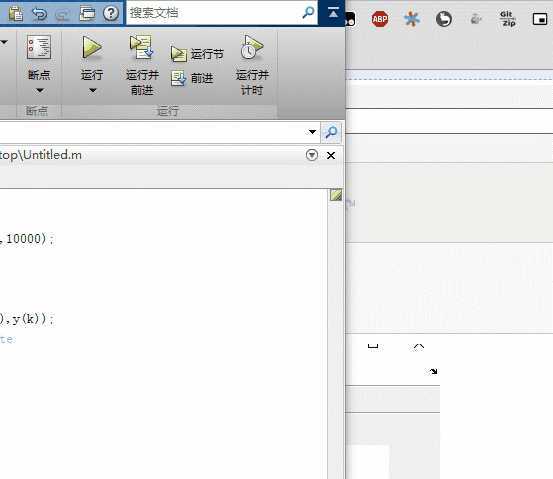Click the diagonal arrow icon in browser page
This screenshot has width=553, height=479.
[x=433, y=371]
